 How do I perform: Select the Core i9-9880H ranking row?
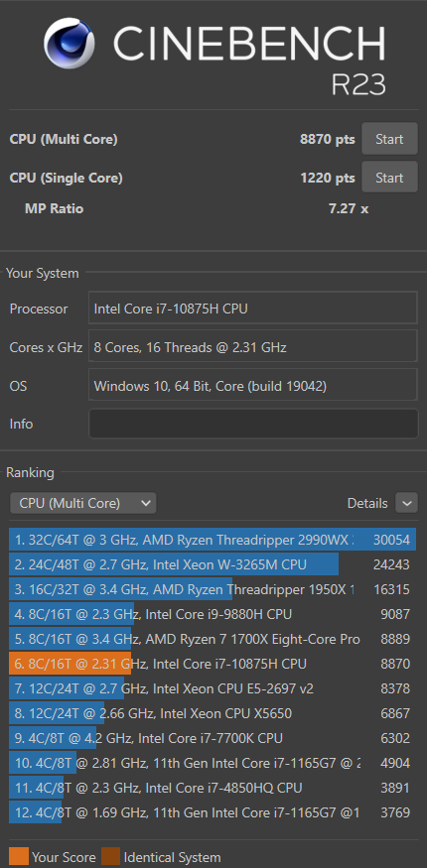pos(213,614)
